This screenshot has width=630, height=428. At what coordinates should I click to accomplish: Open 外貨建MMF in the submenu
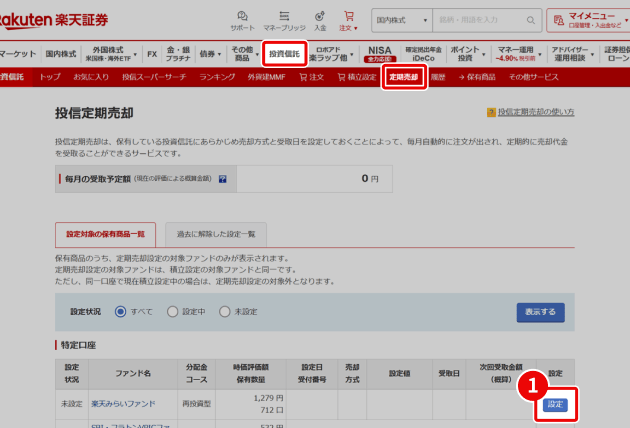tap(266, 77)
